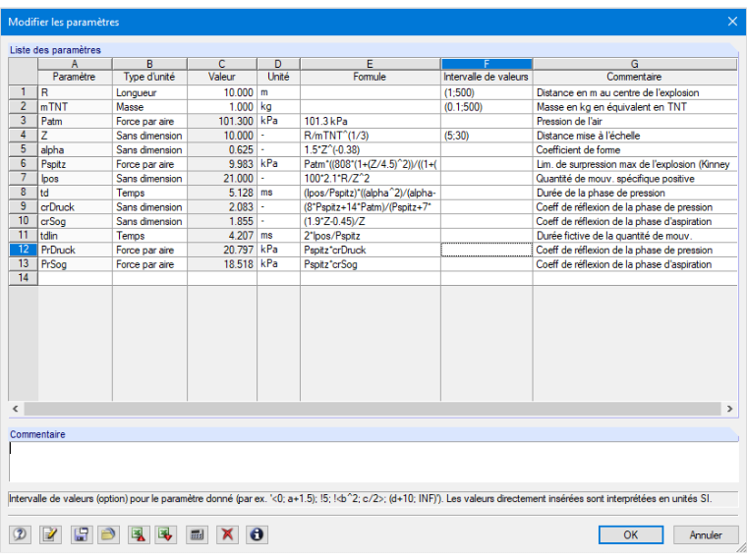747x560 pixels.
Task: Confirm changes with the OK button
Action: [630, 534]
